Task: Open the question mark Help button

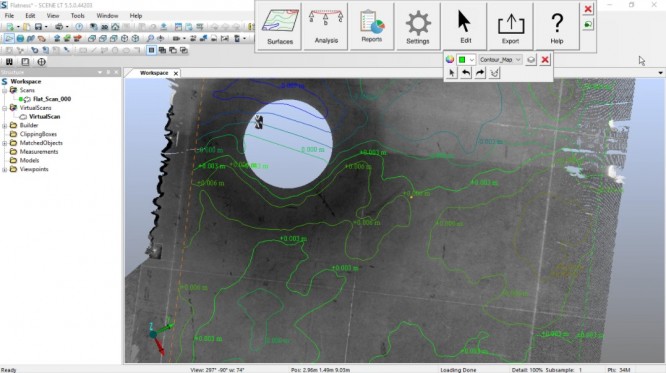Action: click(557, 27)
